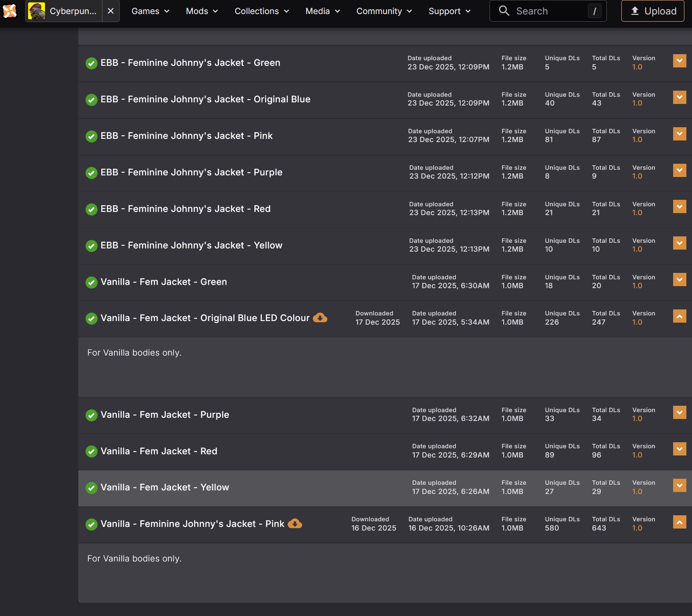This screenshot has width=692, height=616.
Task: Select 'EBB - Feminine Johnny's Jacket - Red' title
Action: [x=186, y=209]
